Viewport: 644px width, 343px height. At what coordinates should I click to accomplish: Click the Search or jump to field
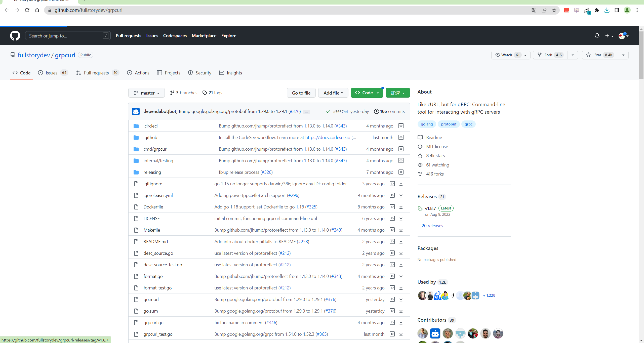[65, 36]
